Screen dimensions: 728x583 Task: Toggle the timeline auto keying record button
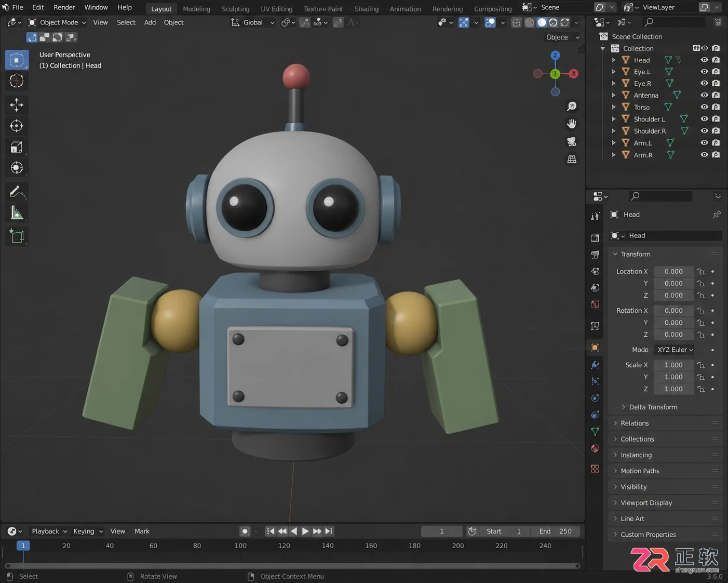pos(245,531)
